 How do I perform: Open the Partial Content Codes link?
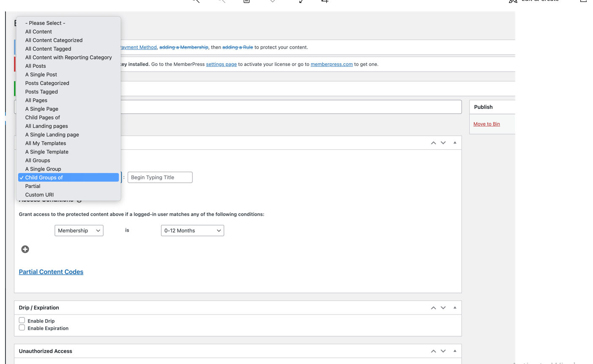(x=51, y=272)
